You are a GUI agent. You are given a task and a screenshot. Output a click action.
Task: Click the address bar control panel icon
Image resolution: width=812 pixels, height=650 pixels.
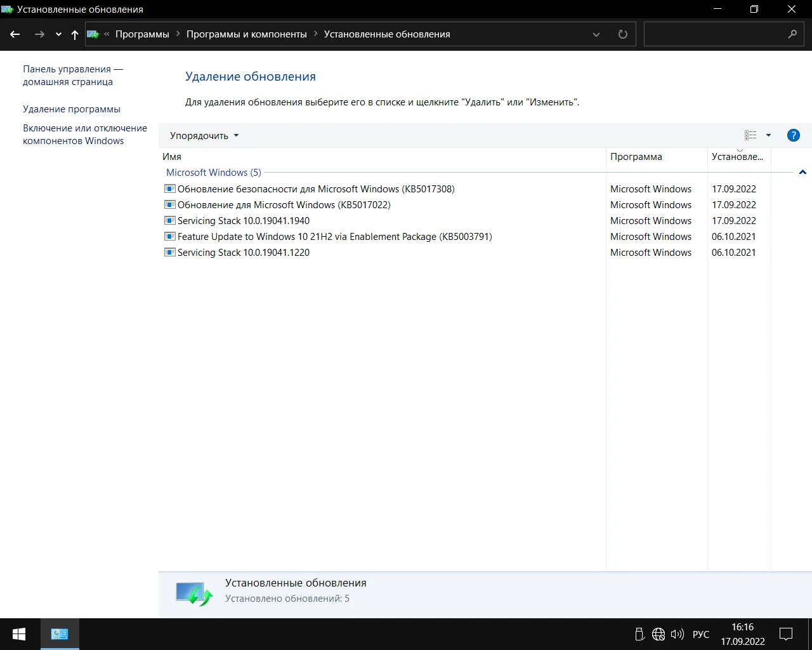(93, 34)
